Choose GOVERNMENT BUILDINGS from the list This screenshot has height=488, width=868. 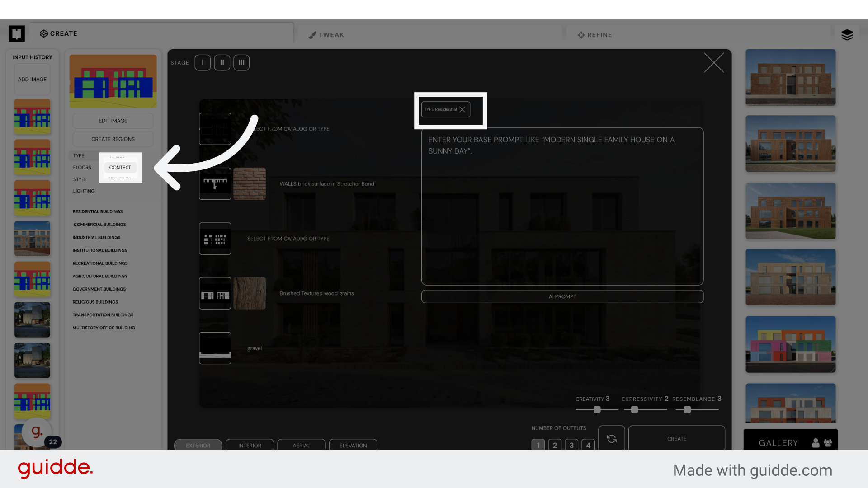click(x=99, y=289)
